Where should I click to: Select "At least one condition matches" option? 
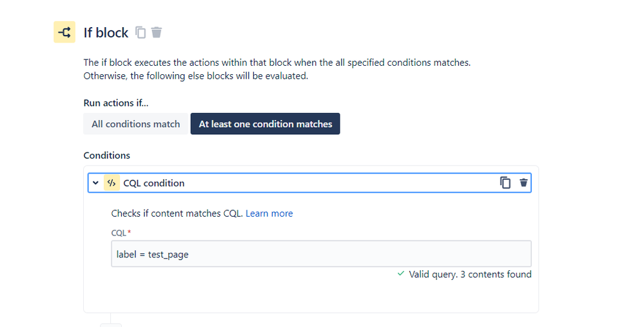click(266, 124)
